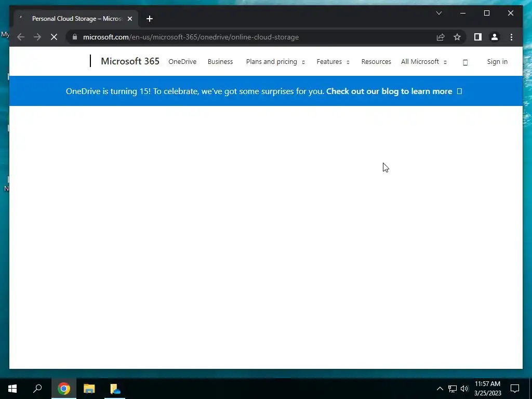Open the notification center icon
This screenshot has width=532, height=399.
click(515, 389)
